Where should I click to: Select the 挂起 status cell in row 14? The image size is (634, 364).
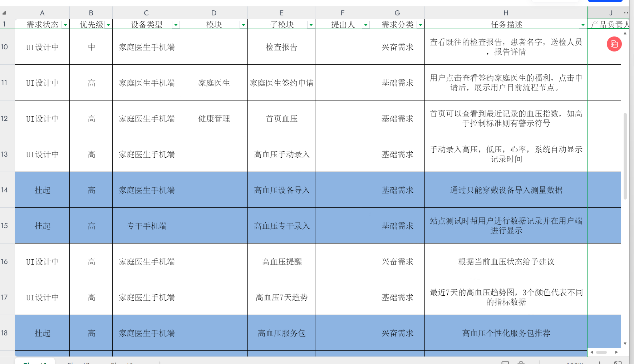pos(42,190)
